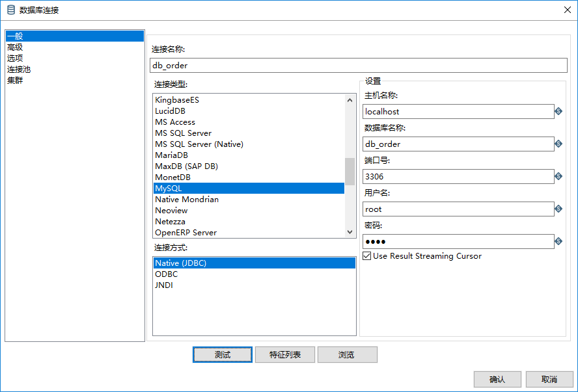This screenshot has height=392, width=578.
Task: Click variable icon next to port number field
Action: [558, 176]
